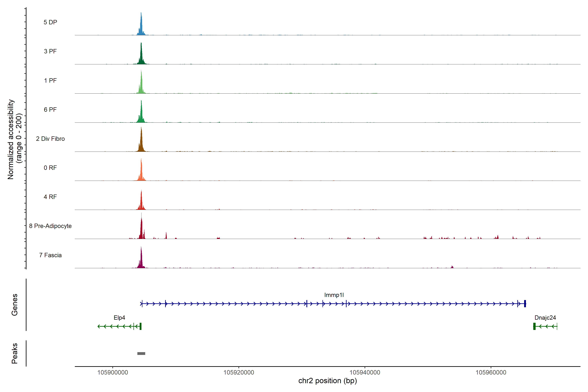The height and width of the screenshot is (392, 588).
Task: Select the 4 RF track label
Action: click(50, 197)
